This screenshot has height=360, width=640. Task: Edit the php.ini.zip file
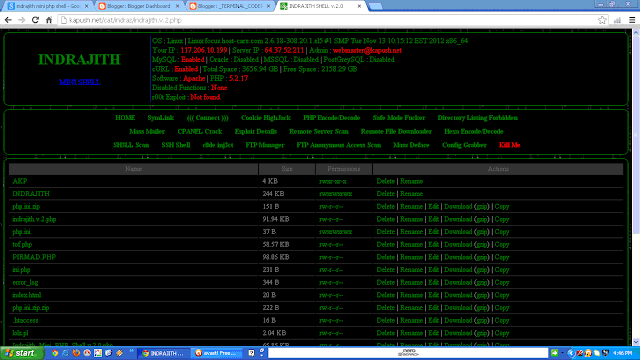(x=433, y=207)
